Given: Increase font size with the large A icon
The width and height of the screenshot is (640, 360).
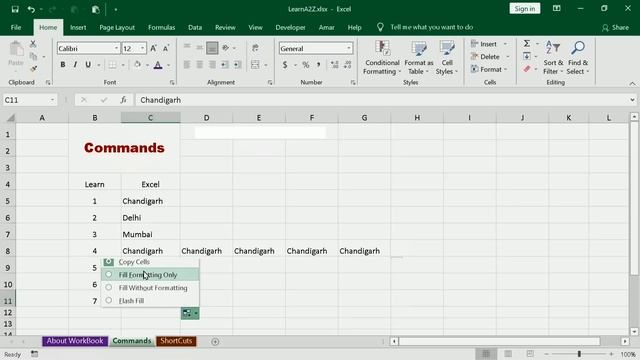Looking at the screenshot, I should pyautogui.click(x=153, y=48).
